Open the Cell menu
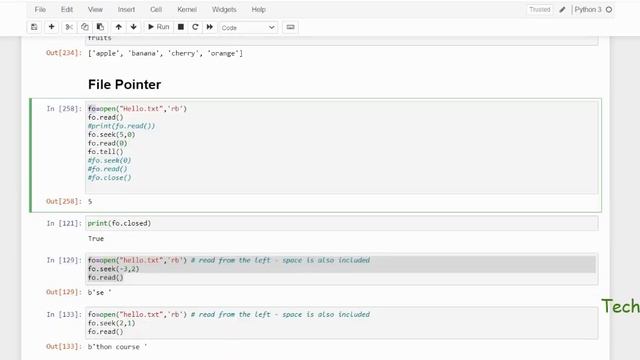The height and width of the screenshot is (360, 640). 156,9
